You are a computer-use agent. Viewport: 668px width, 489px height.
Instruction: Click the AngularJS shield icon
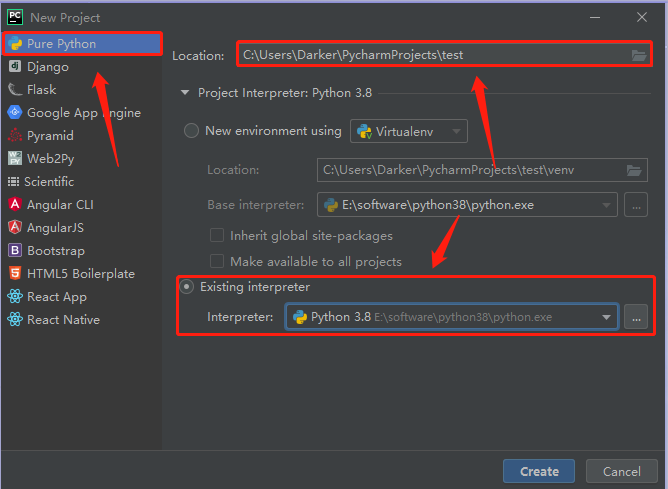[15, 227]
